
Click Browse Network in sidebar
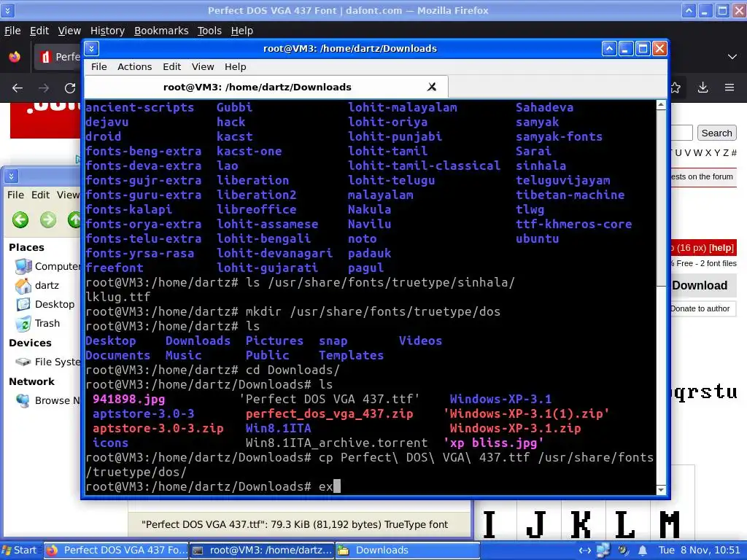pyautogui.click(x=47, y=400)
